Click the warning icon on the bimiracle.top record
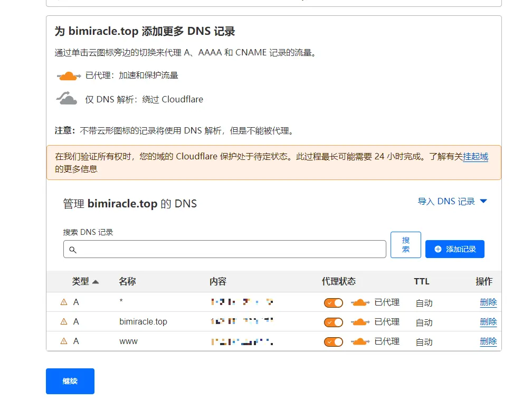 pyautogui.click(x=64, y=321)
